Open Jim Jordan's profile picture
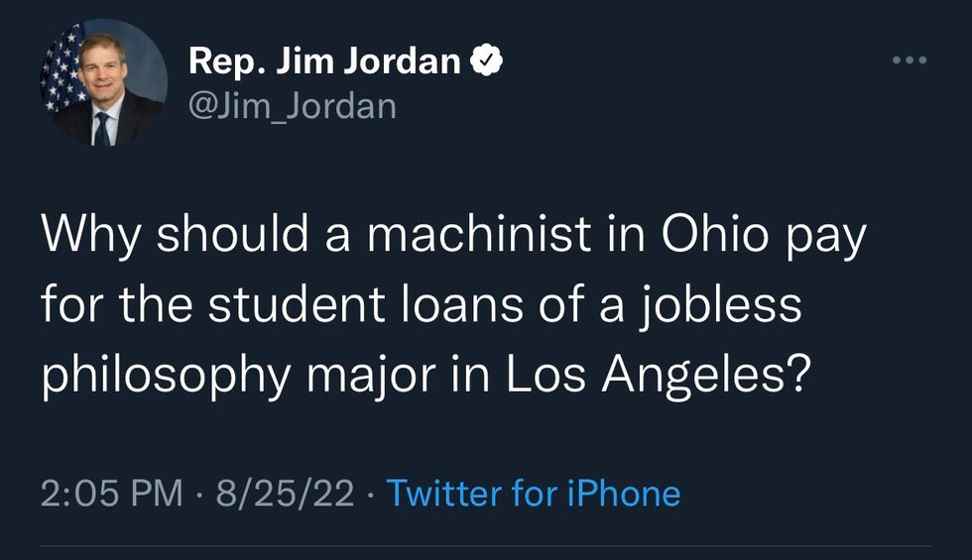 [x=103, y=83]
